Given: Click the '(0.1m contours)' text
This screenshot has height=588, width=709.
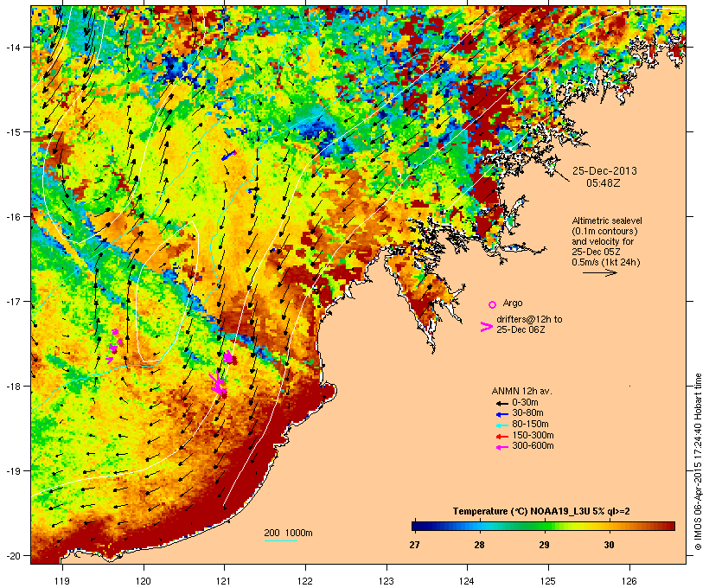Looking at the screenshot, I should coord(605,231).
